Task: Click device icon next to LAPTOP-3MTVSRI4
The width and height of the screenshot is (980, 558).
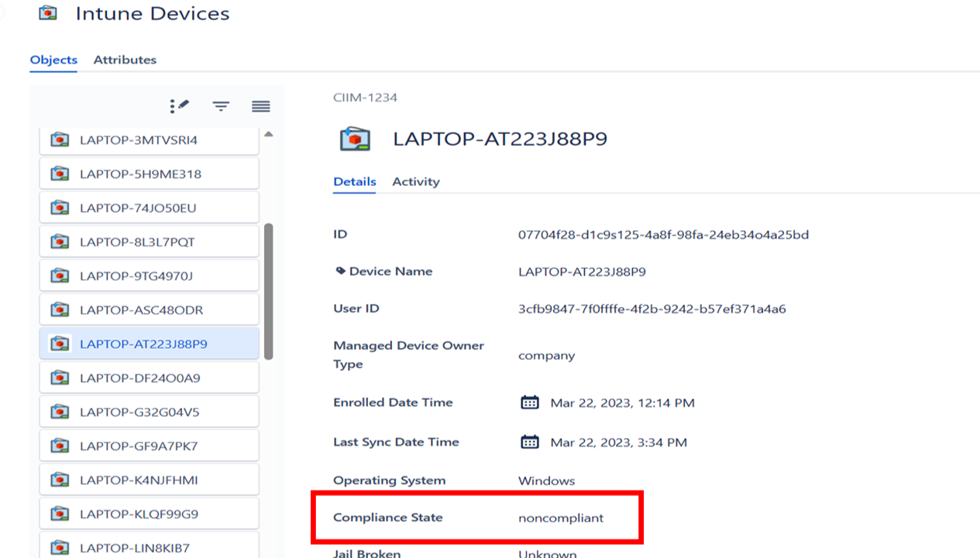Action: tap(60, 140)
